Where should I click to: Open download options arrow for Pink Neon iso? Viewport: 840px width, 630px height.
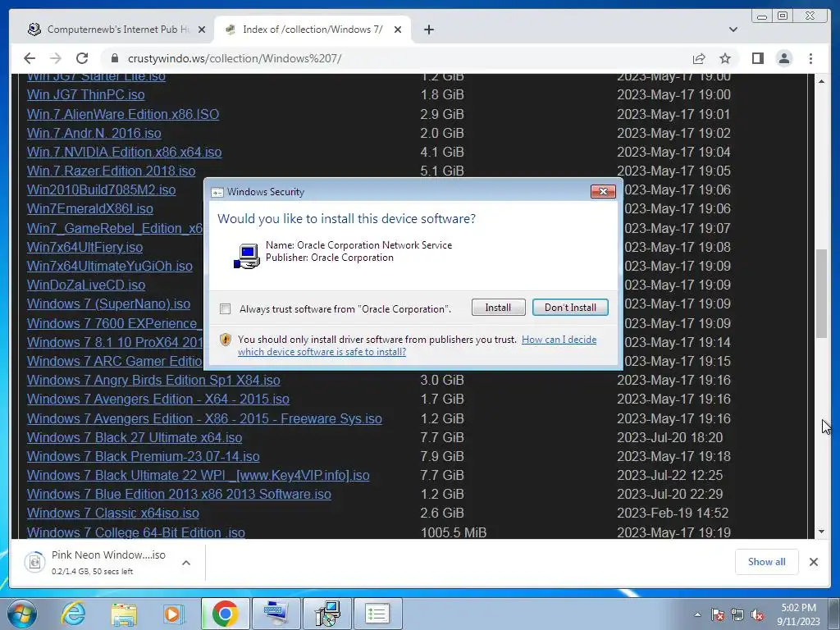point(186,563)
